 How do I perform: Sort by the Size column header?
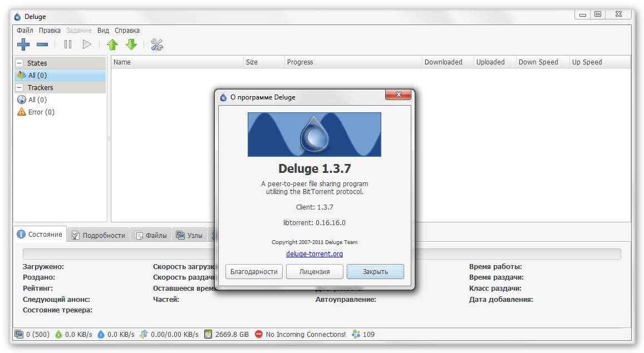264,62
